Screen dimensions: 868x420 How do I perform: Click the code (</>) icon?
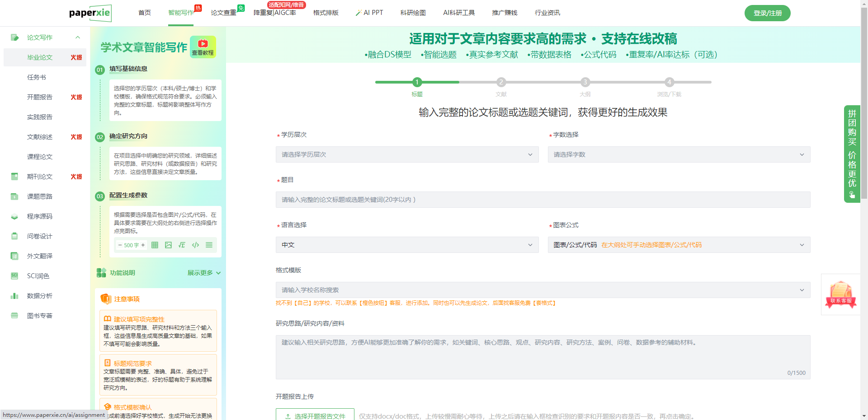tap(195, 245)
